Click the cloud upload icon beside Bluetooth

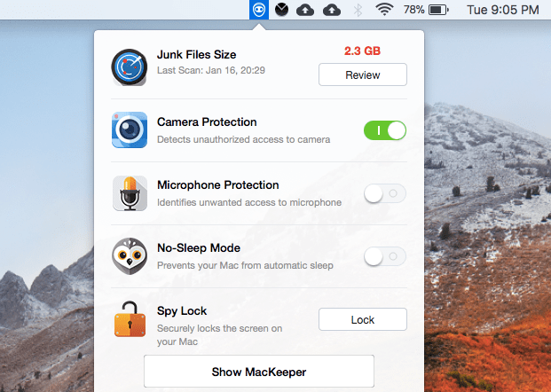coord(332,11)
